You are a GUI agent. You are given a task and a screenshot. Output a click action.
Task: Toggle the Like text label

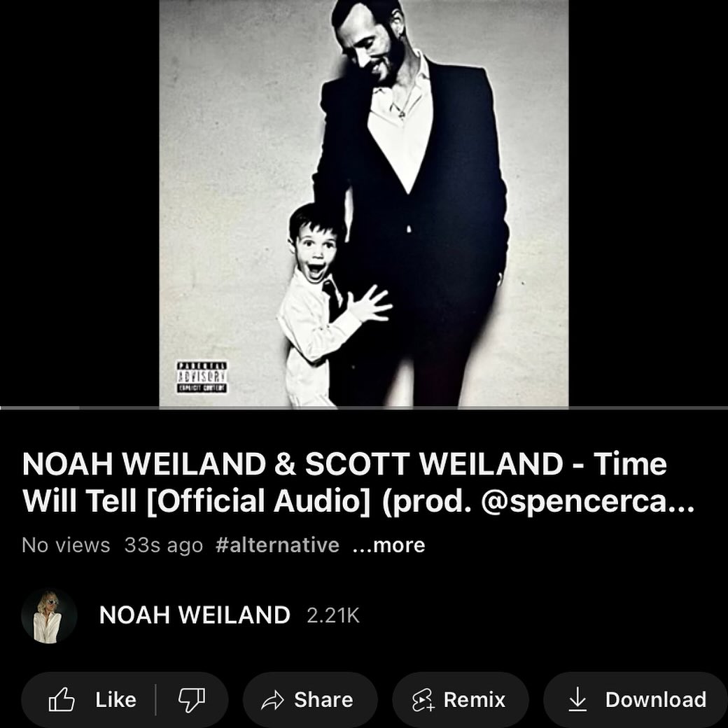115,700
